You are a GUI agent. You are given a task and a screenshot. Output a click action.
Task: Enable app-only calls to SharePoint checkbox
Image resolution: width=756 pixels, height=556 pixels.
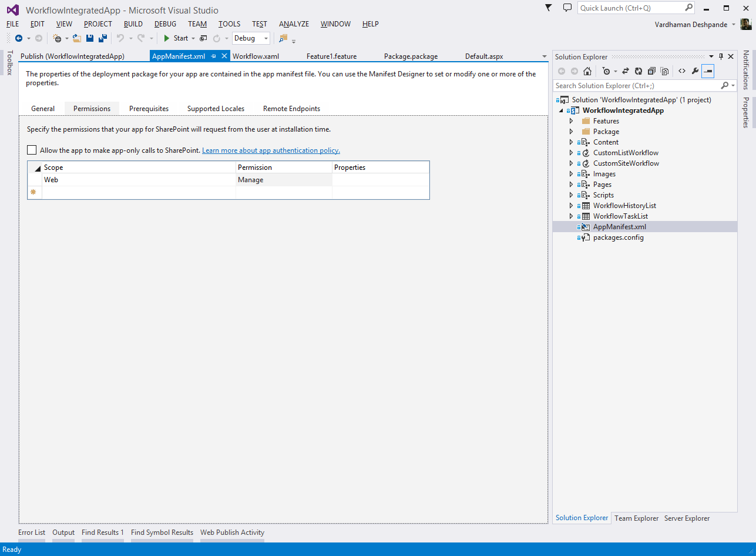point(32,150)
